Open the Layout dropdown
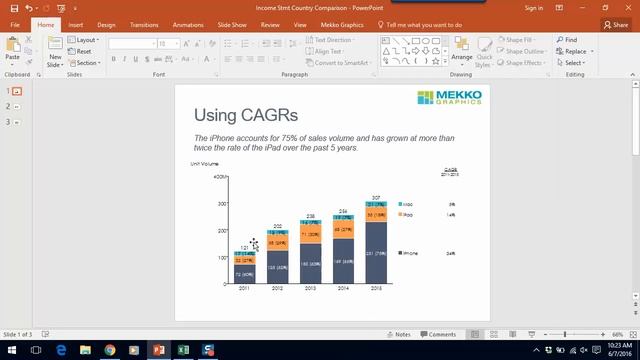 coord(84,40)
